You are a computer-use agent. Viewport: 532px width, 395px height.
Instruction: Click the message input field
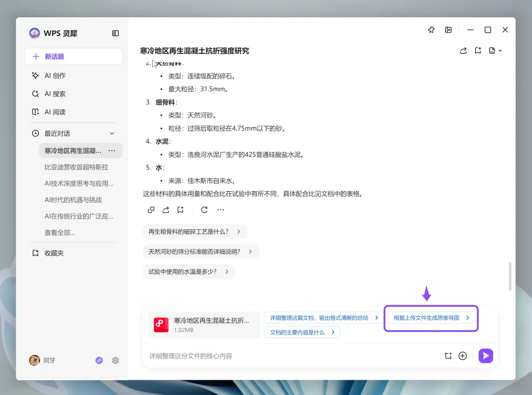point(292,356)
